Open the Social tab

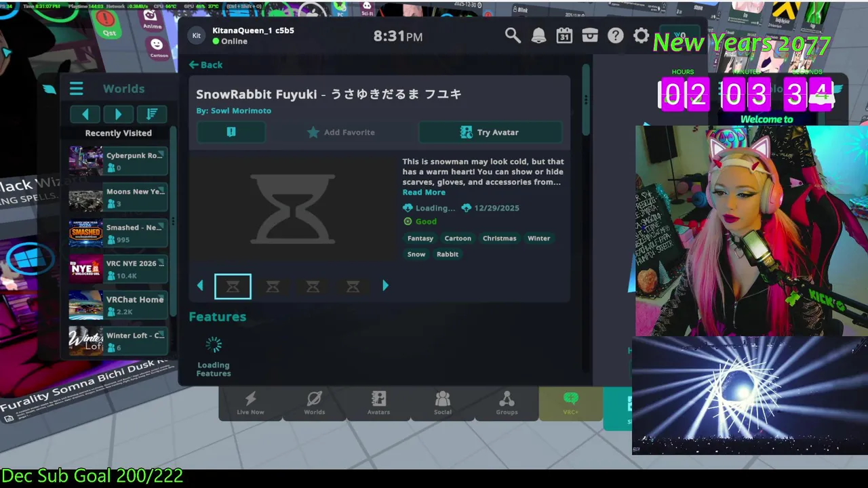442,403
